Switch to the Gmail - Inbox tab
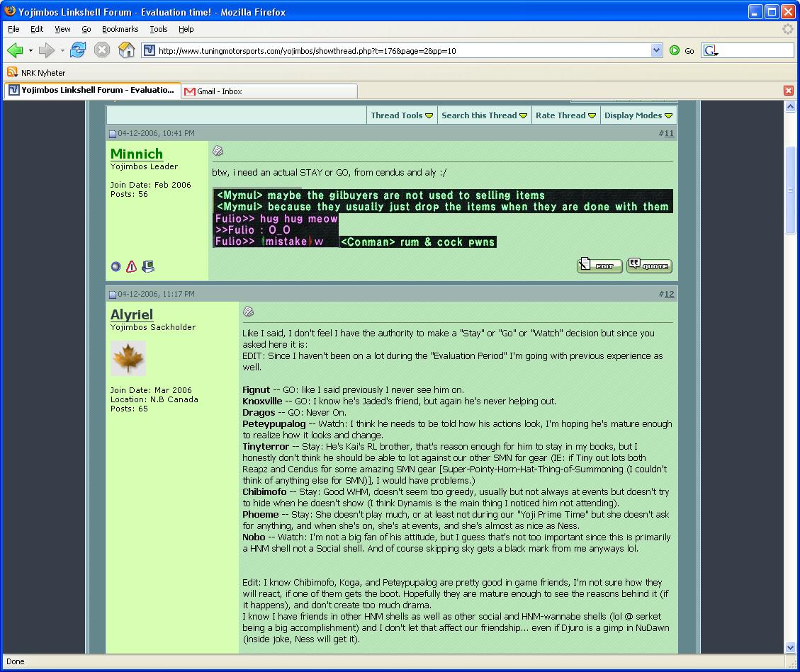 coord(220,91)
